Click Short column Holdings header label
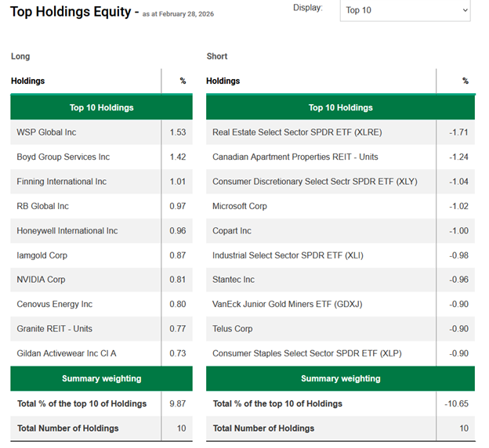Image resolution: width=489 pixels, height=448 pixels. [223, 81]
